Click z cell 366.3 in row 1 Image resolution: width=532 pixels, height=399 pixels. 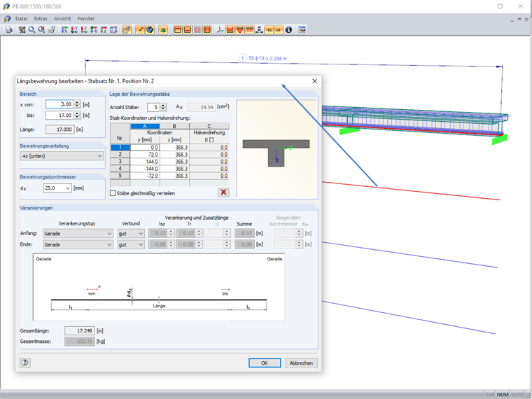coord(174,148)
